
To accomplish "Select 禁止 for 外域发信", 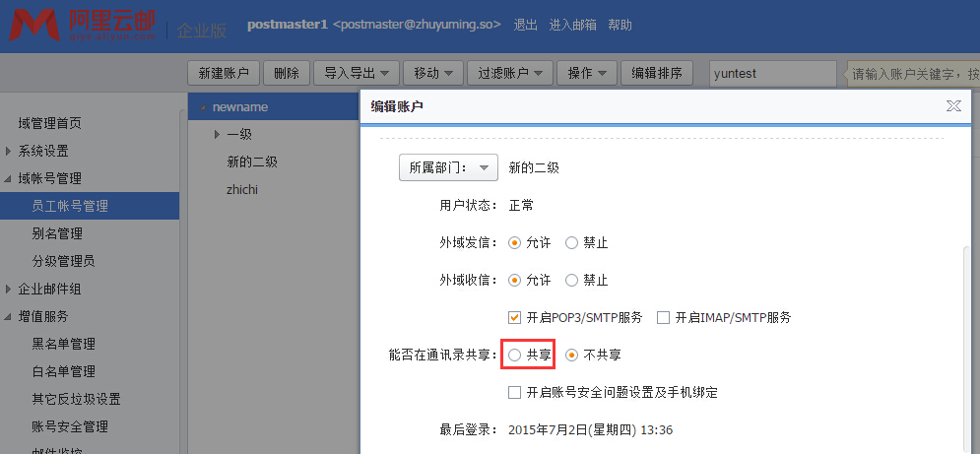I will (x=572, y=242).
